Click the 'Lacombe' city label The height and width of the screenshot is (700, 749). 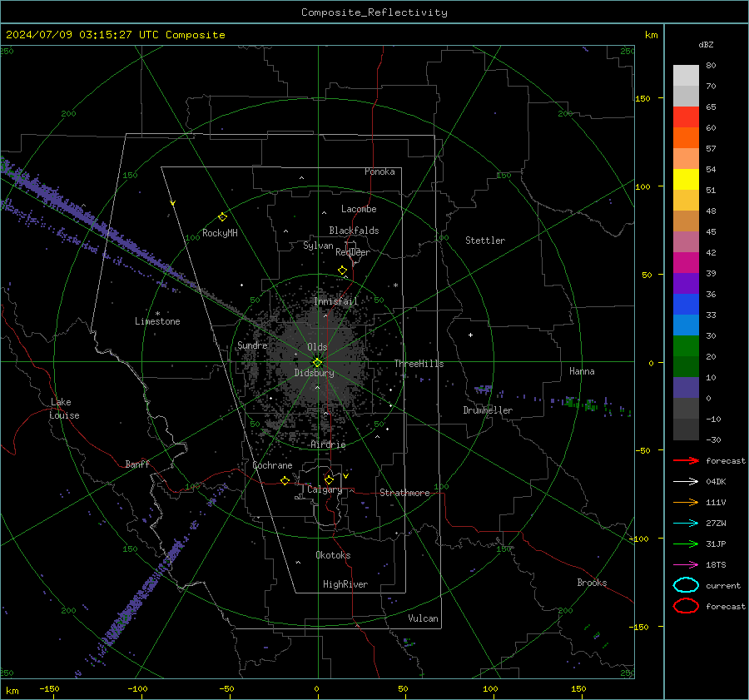click(x=359, y=209)
